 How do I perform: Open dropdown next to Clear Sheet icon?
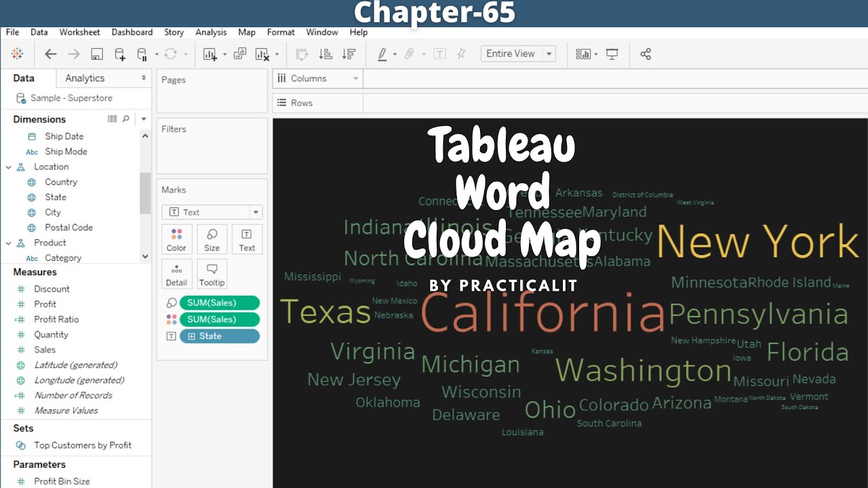pos(277,54)
